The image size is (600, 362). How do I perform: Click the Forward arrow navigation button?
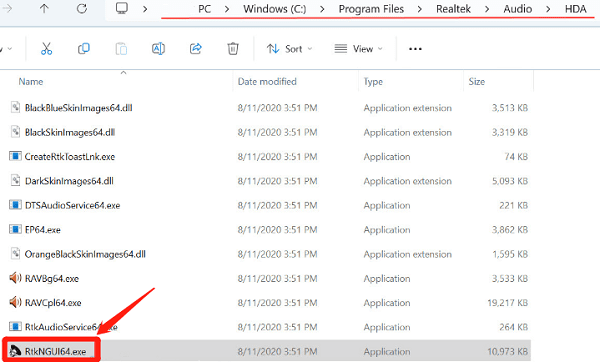tap(7, 8)
